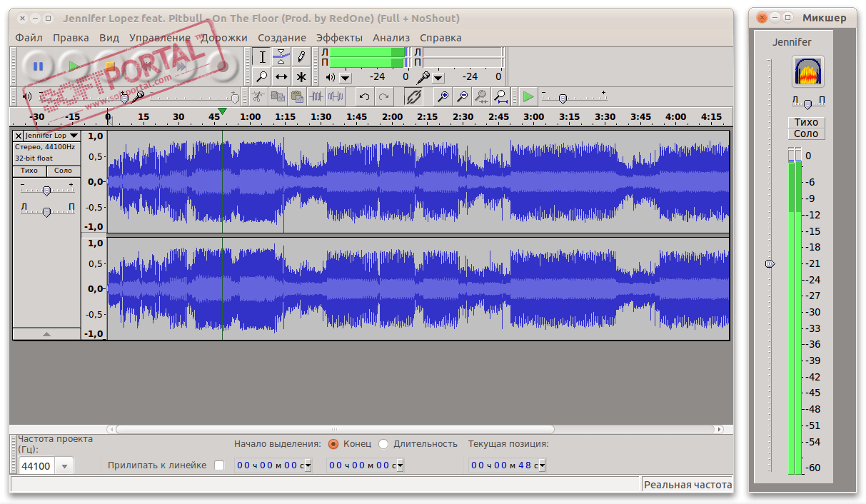Screen dimensions: 866x504
Task: Select the Zoom magnifier tool
Action: pyautogui.click(x=262, y=76)
